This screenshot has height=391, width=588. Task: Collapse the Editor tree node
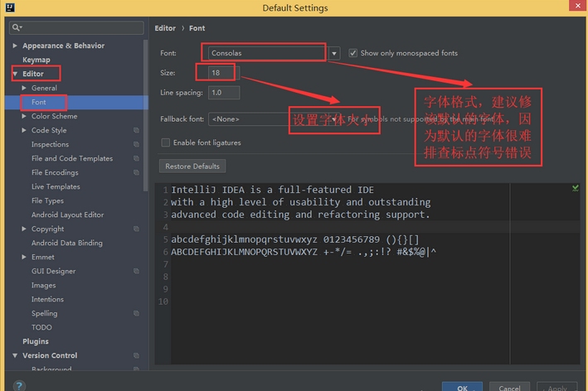coord(15,74)
